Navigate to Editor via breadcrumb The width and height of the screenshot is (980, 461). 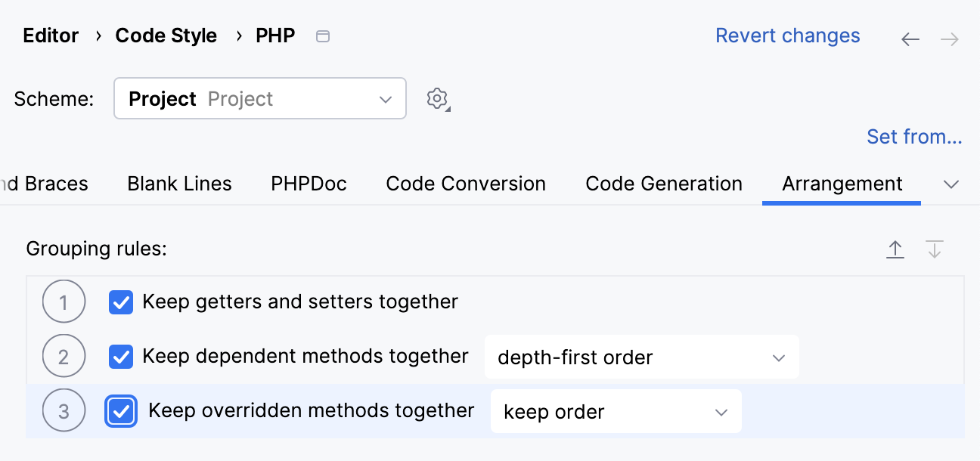coord(50,36)
